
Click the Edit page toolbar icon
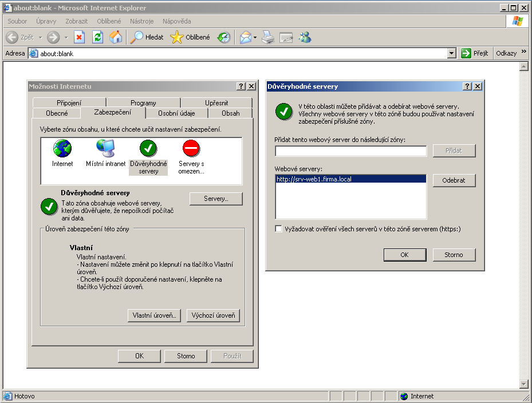(x=286, y=37)
